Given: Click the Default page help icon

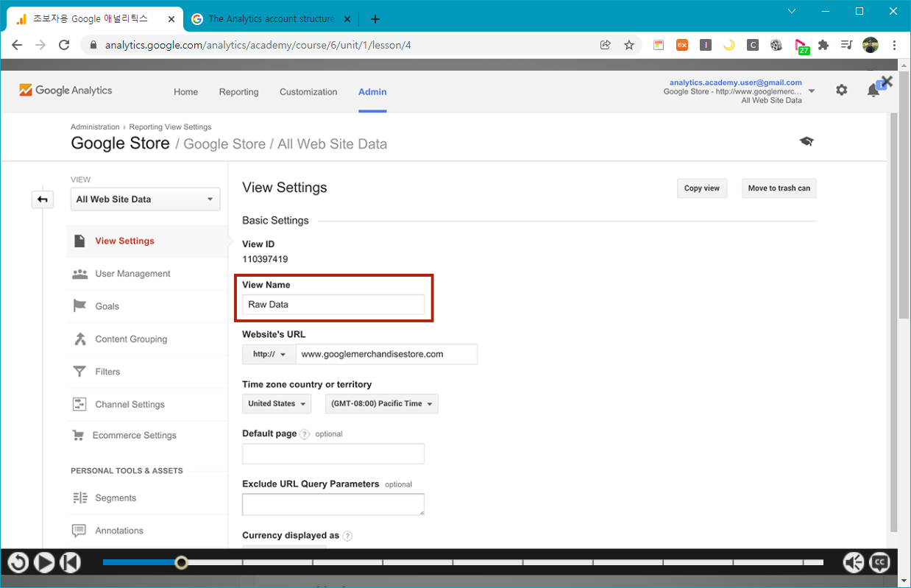Looking at the screenshot, I should [x=305, y=434].
